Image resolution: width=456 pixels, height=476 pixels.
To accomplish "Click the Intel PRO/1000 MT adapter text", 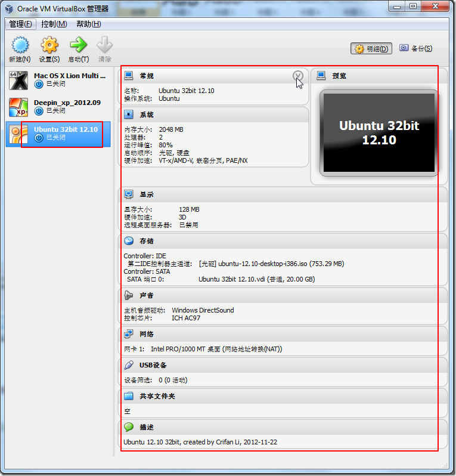I will pos(216,349).
